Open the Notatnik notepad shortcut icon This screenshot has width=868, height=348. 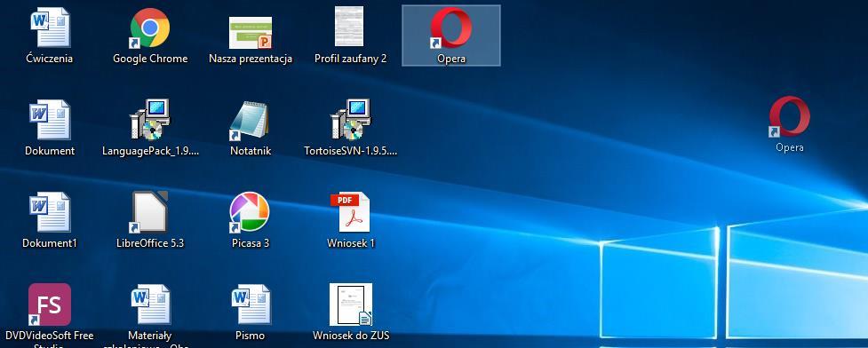pyautogui.click(x=250, y=120)
